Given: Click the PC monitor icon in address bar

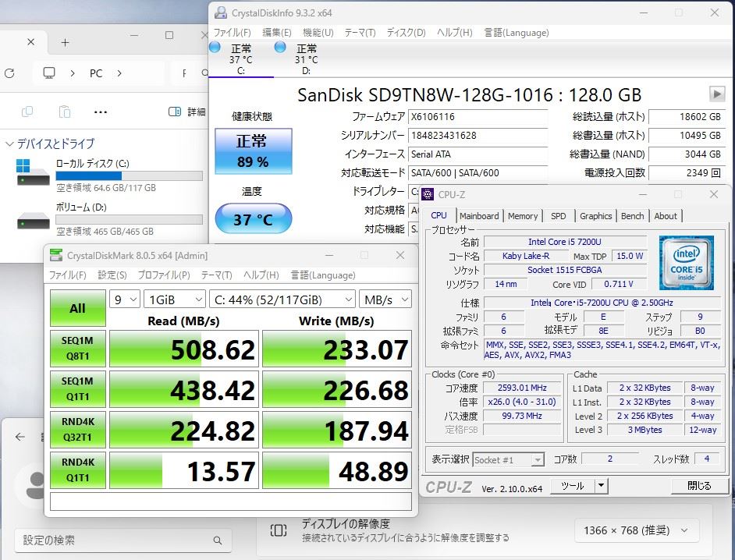Looking at the screenshot, I should (x=48, y=73).
